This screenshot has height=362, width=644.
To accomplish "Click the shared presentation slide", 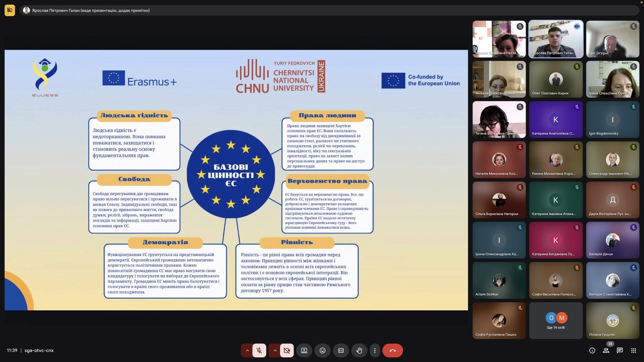I will point(236,180).
